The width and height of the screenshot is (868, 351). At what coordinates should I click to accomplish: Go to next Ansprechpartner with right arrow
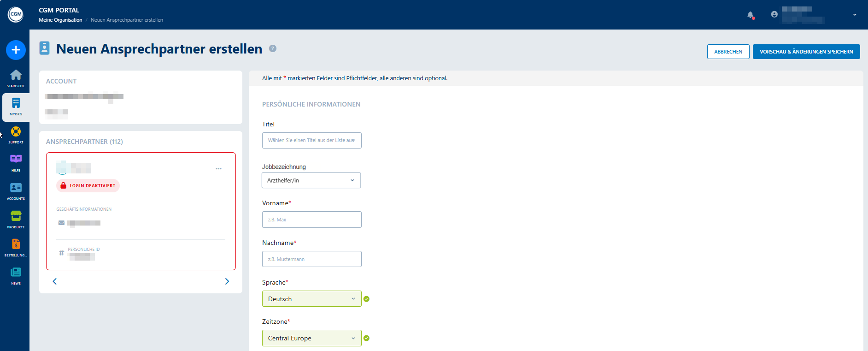coord(227,281)
